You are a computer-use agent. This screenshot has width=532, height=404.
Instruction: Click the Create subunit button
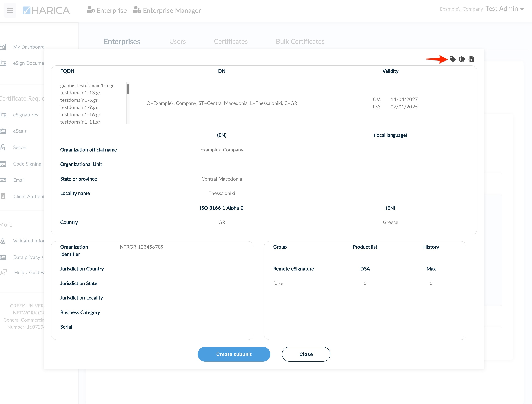[234, 354]
